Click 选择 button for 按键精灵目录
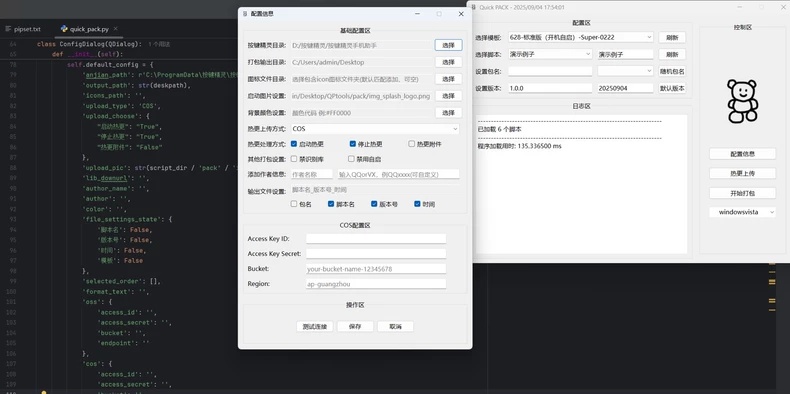Viewport: 790px width, 394px height. coord(448,45)
